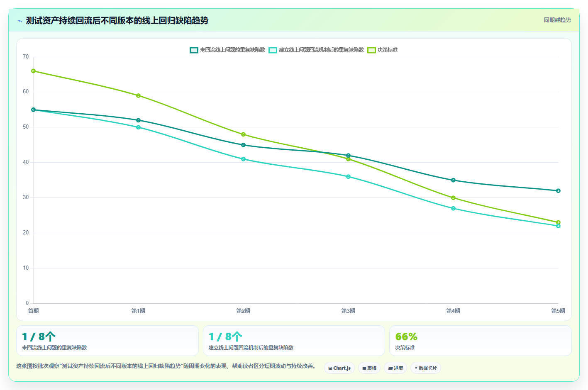Click the 决策标准 data point at 第3期 (41)
Viewport: 588px width, 390px height.
(x=349, y=159)
